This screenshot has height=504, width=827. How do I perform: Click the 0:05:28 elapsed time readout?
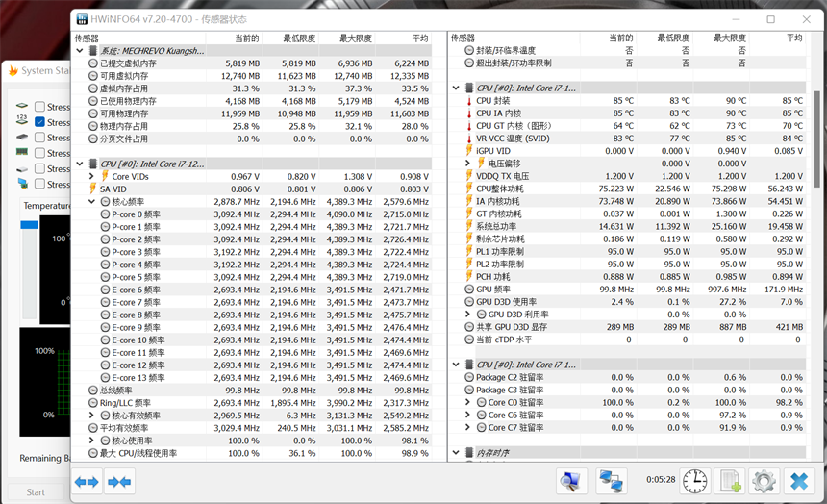click(x=661, y=480)
